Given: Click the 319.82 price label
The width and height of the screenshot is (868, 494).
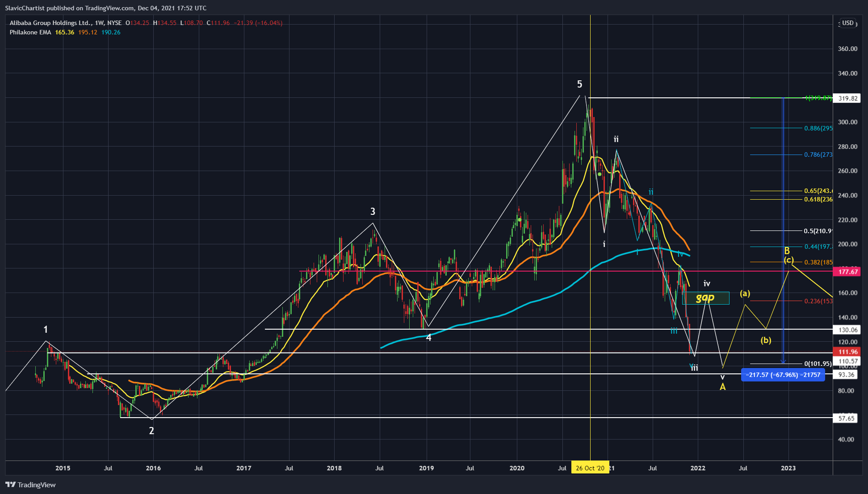Looking at the screenshot, I should coord(847,98).
